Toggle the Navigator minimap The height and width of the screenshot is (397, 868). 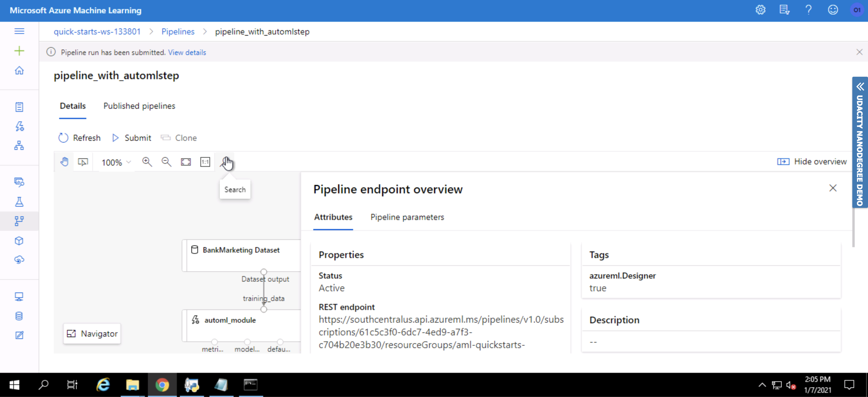92,334
